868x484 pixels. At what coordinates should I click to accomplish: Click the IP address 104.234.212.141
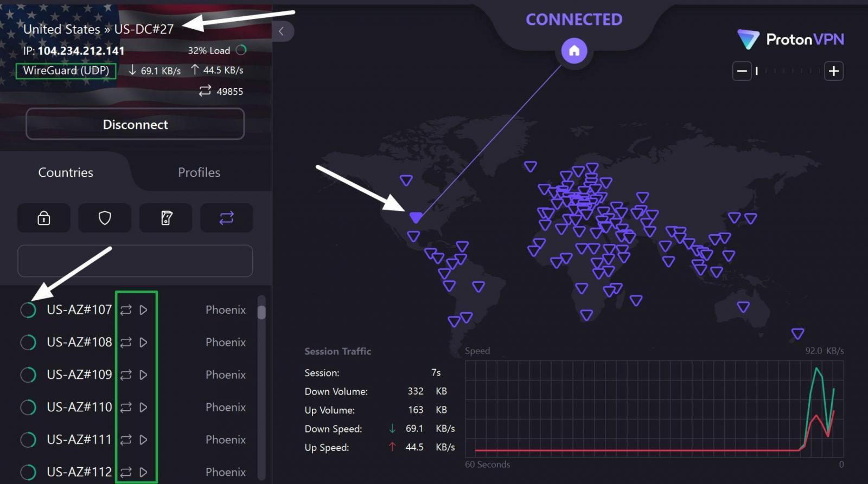tap(81, 51)
